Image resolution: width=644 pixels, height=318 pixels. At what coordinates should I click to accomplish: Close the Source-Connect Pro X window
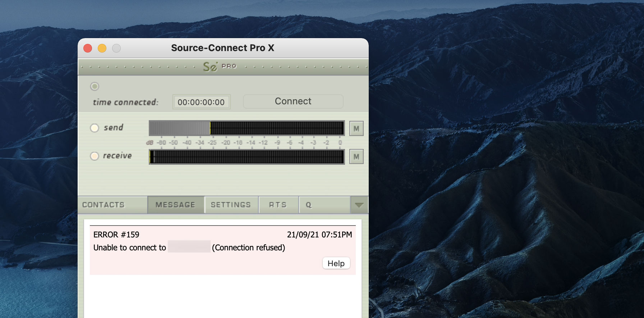tap(88, 48)
